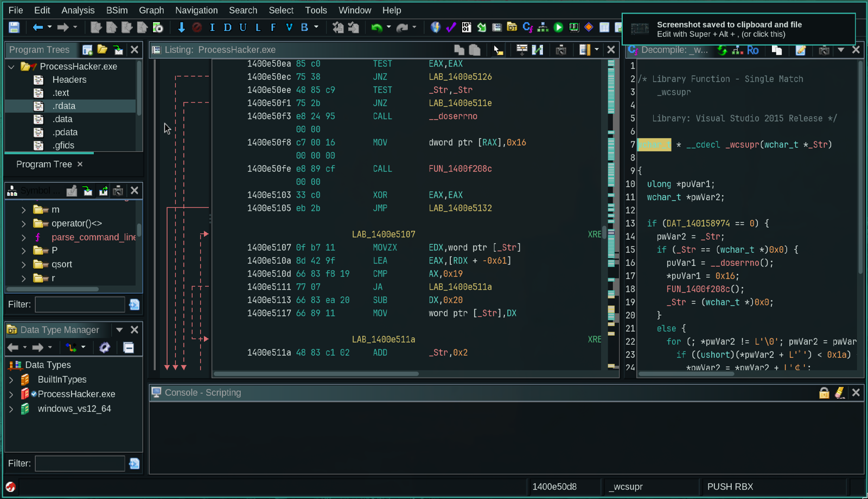
Task: Click the LAB_1400e5126 jump target label
Action: click(461, 77)
